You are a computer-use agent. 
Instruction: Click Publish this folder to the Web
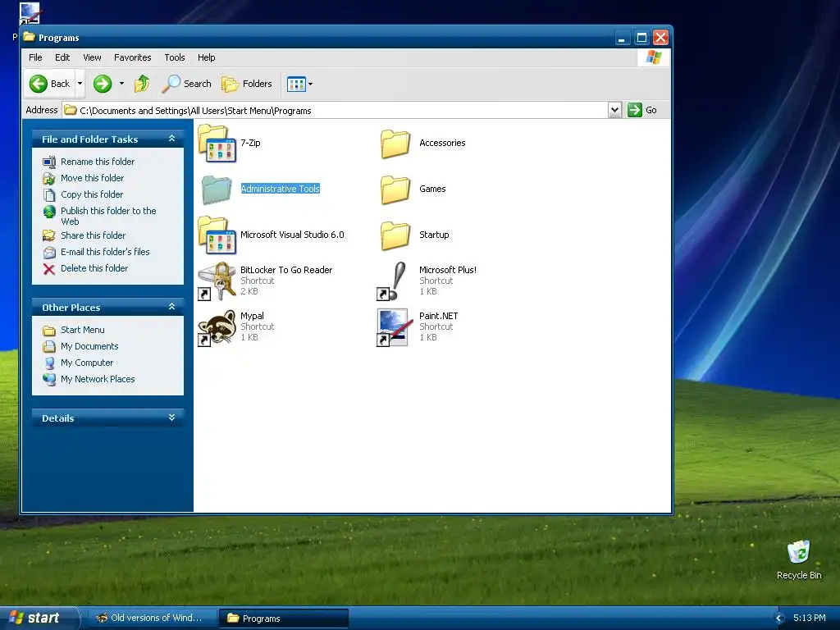coord(108,216)
